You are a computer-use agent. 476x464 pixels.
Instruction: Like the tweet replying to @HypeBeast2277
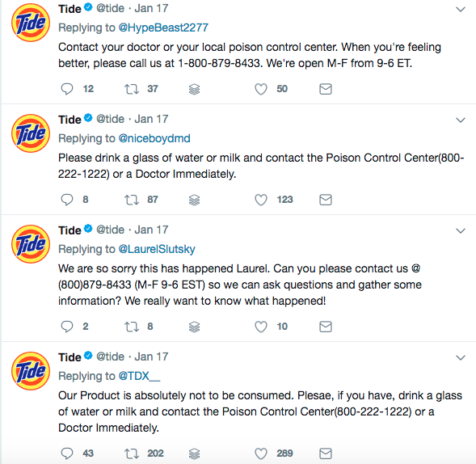tap(261, 89)
